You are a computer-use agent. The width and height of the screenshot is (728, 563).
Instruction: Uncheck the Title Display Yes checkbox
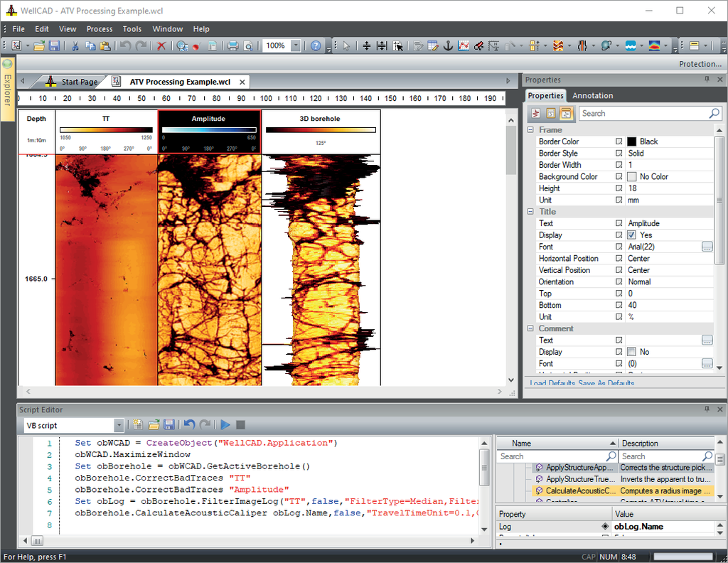pos(631,235)
